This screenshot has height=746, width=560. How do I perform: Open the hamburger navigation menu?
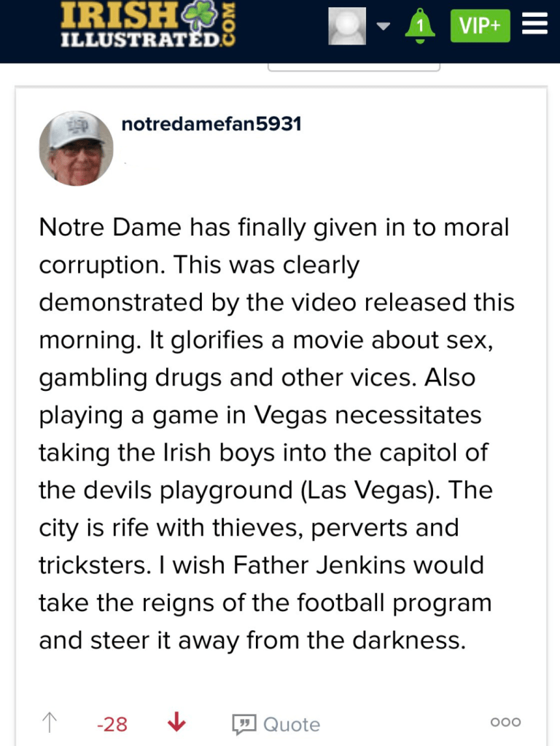pyautogui.click(x=535, y=26)
